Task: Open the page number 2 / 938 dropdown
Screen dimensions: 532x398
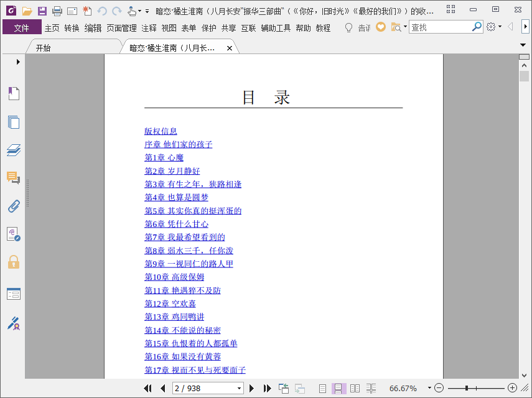Action: 239,388
